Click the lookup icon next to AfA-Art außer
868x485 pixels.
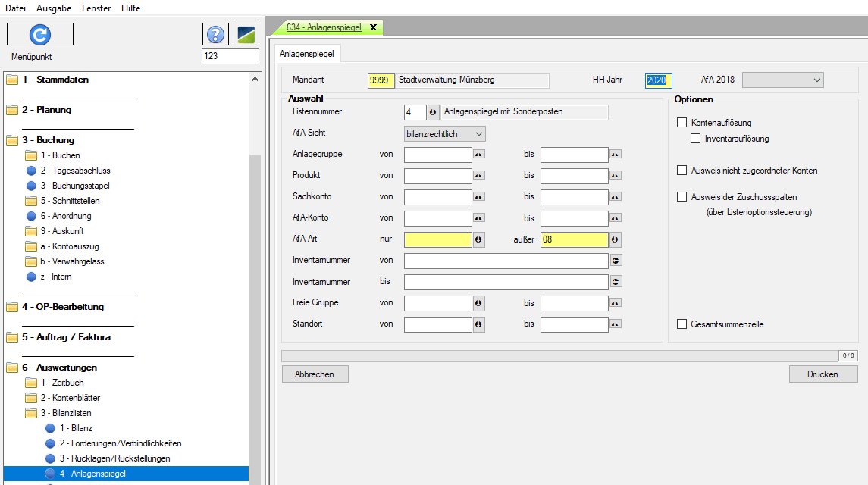[615, 240]
